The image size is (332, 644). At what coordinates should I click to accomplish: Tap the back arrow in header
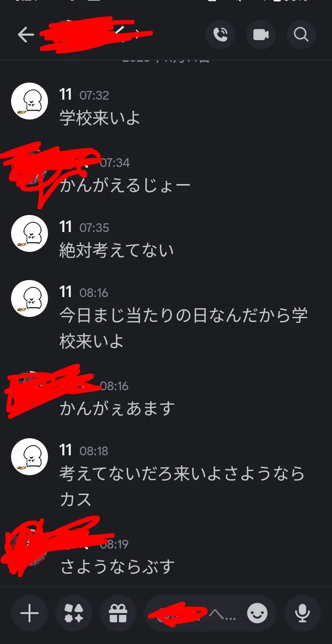click(26, 35)
